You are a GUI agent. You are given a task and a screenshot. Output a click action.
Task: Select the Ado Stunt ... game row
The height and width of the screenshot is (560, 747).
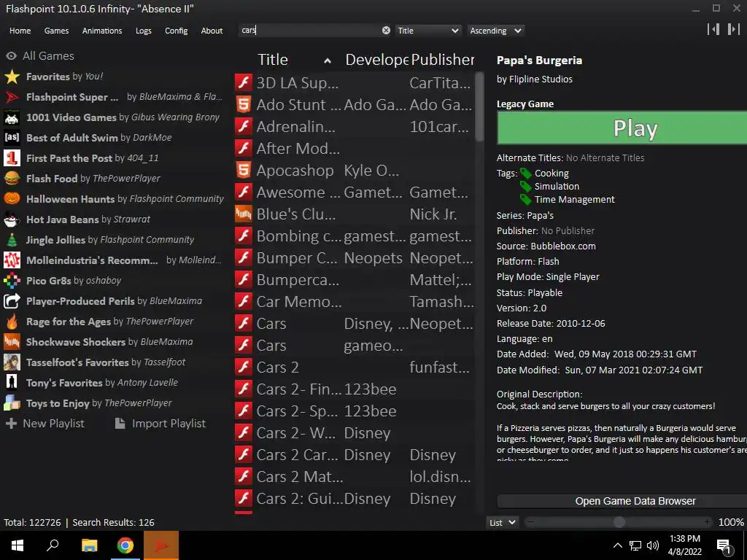355,104
